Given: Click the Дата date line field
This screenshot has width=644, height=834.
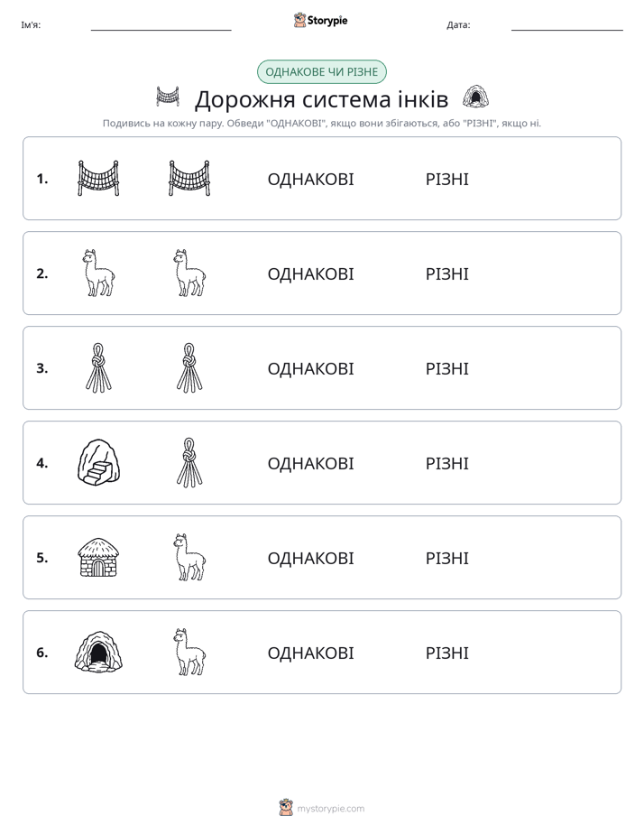Looking at the screenshot, I should click(x=567, y=25).
